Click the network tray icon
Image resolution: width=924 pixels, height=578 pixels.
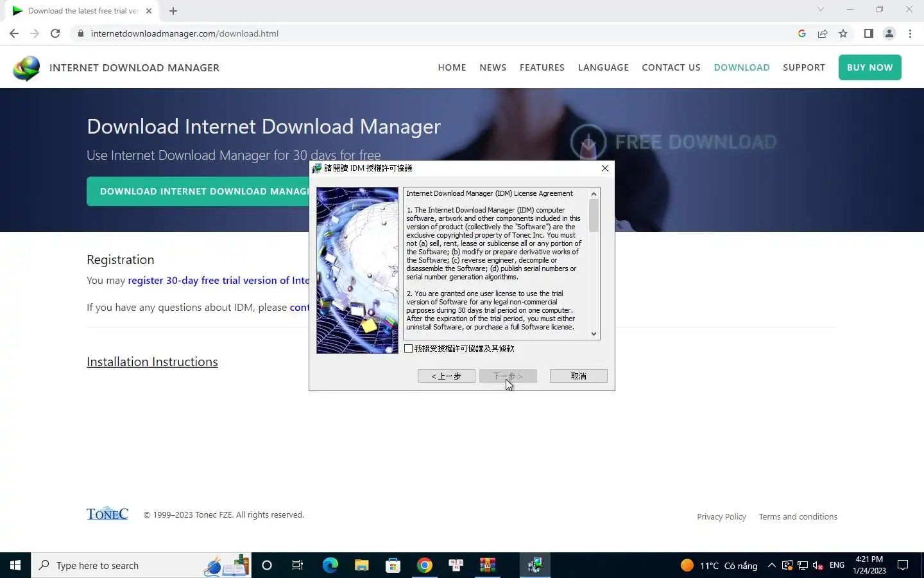(x=803, y=565)
